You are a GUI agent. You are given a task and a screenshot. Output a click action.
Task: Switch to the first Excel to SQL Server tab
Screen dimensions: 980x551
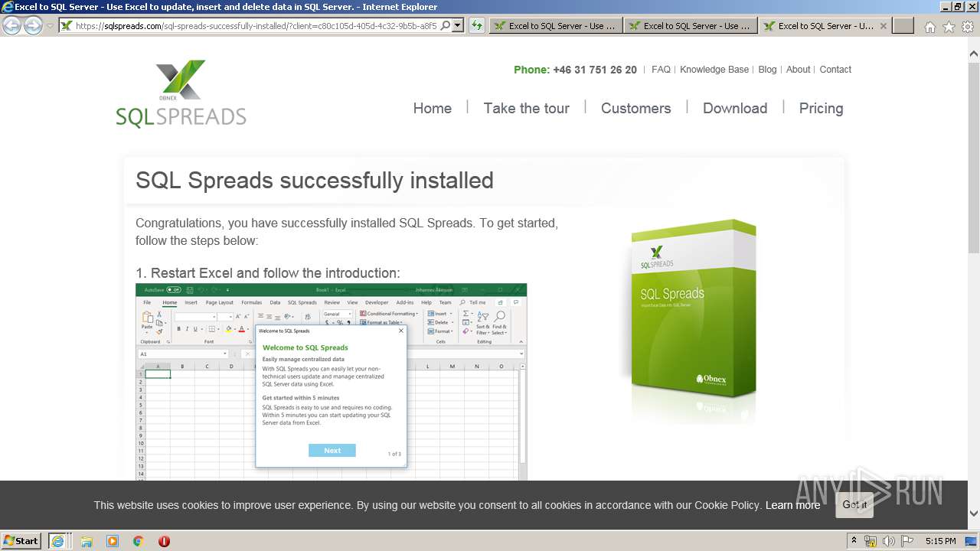[x=555, y=25]
